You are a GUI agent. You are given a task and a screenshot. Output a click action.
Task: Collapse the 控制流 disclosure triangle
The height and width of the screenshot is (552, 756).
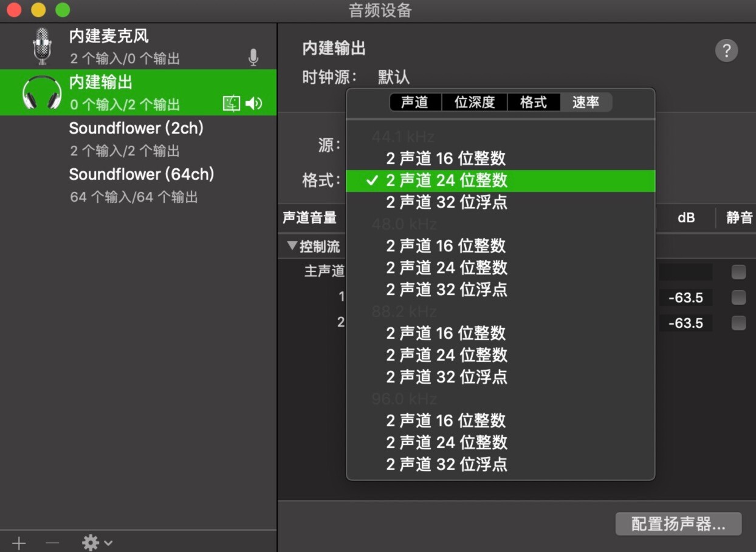(x=292, y=246)
